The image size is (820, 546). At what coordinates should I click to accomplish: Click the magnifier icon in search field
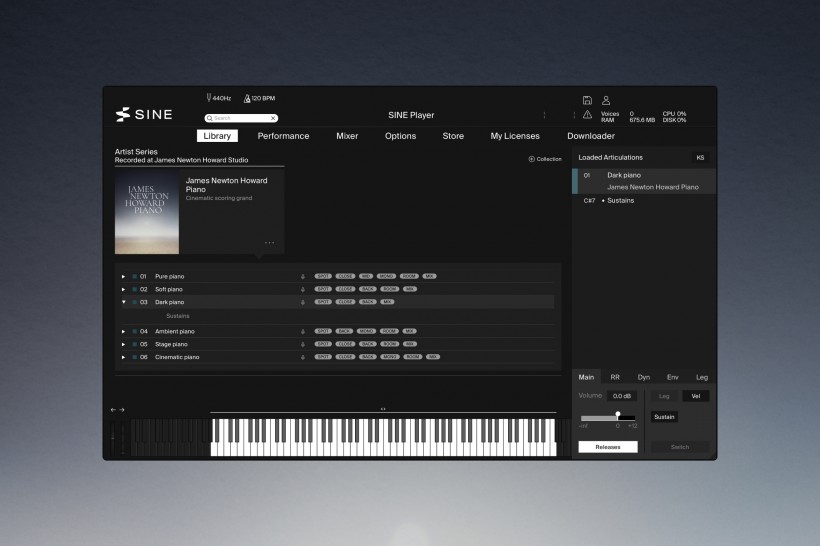tap(210, 118)
